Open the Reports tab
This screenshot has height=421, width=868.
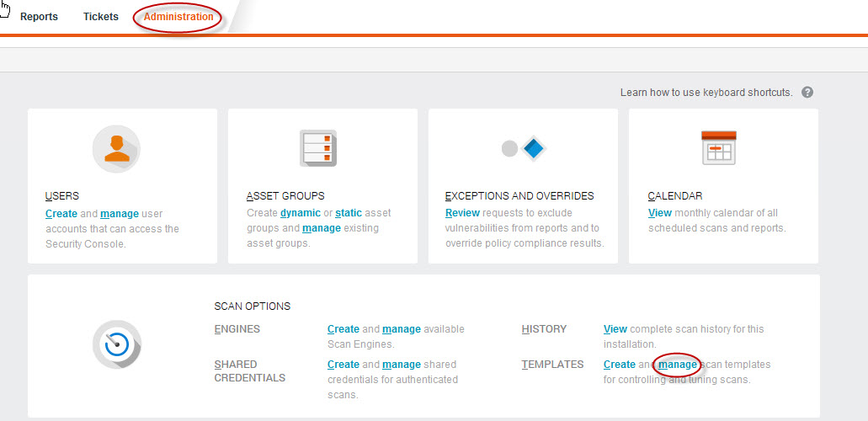[x=39, y=17]
